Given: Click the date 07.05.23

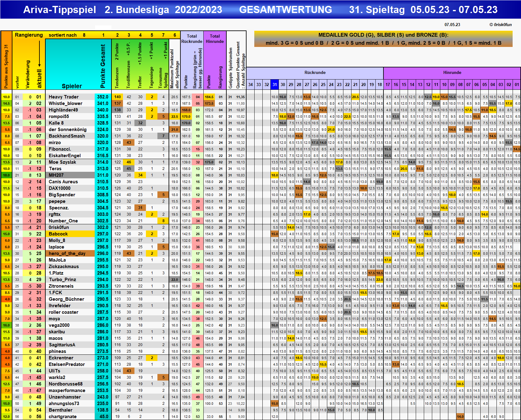Looking at the screenshot, I should [x=452, y=25].
